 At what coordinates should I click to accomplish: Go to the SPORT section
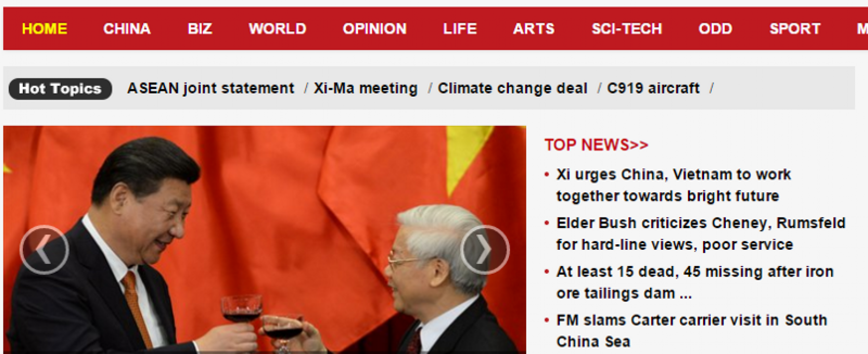(795, 29)
